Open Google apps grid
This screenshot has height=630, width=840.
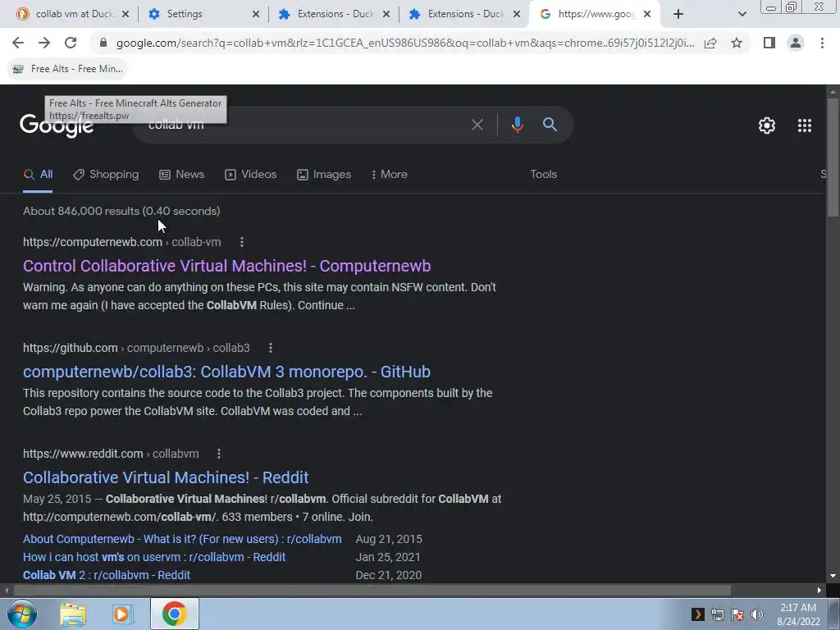(x=805, y=126)
